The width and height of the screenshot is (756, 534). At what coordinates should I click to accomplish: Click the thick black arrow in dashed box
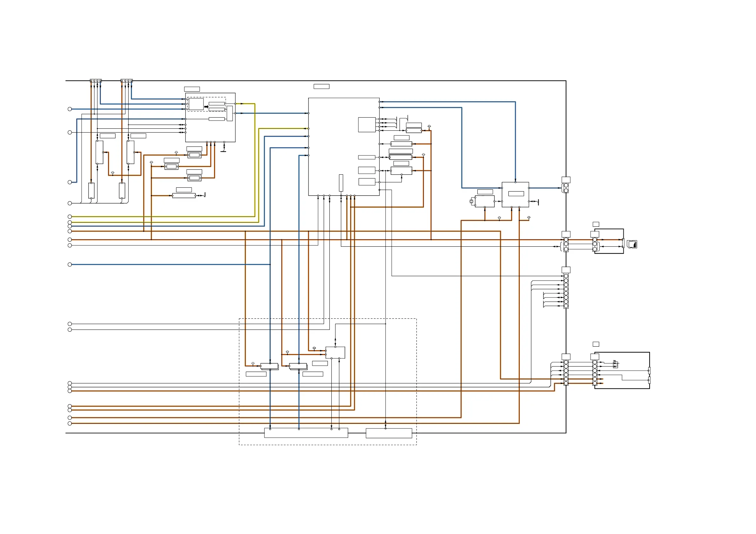(206, 107)
